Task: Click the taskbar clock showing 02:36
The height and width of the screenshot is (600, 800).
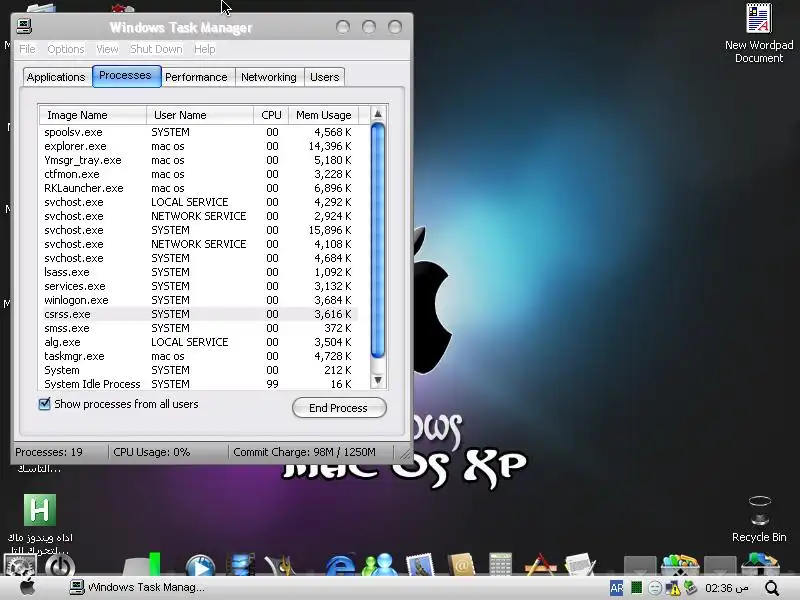Action: click(x=727, y=588)
